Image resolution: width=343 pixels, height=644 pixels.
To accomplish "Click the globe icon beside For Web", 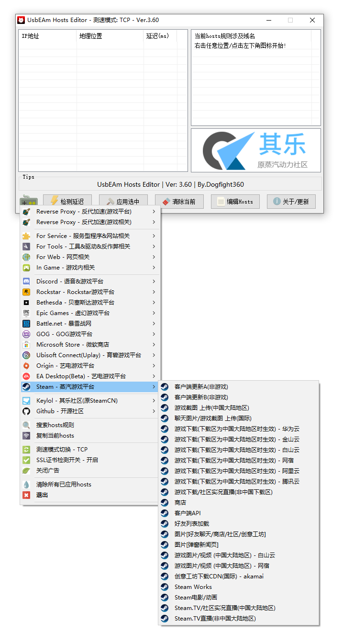I will [x=27, y=257].
